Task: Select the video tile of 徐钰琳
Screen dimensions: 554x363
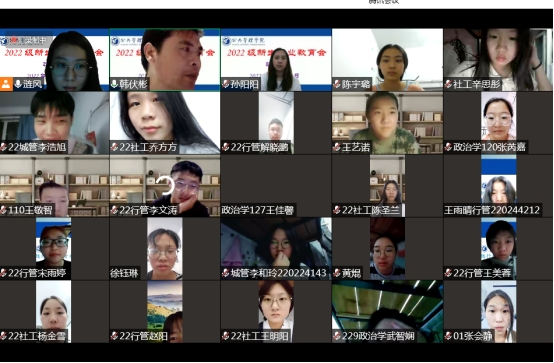Action: 165,249
